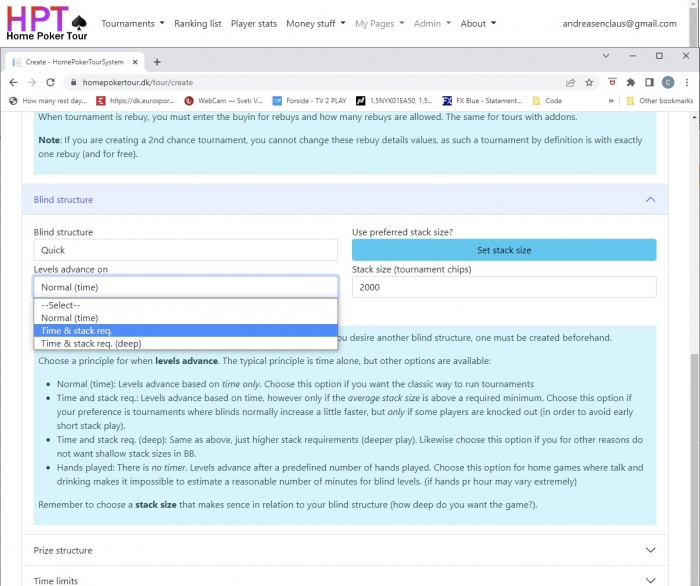This screenshot has width=700, height=586.
Task: Click the scrollbar up arrow
Action: click(x=694, y=117)
